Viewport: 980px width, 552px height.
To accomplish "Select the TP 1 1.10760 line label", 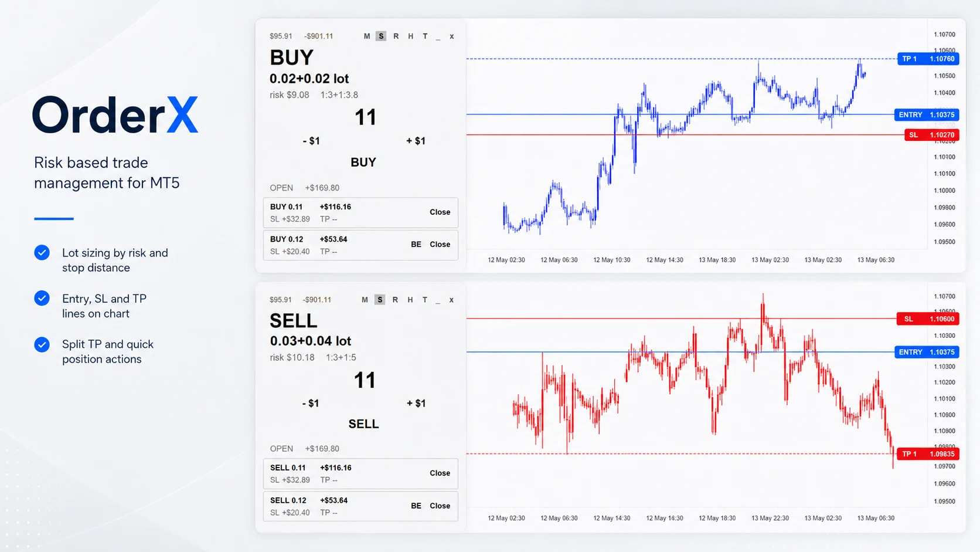I will point(928,59).
